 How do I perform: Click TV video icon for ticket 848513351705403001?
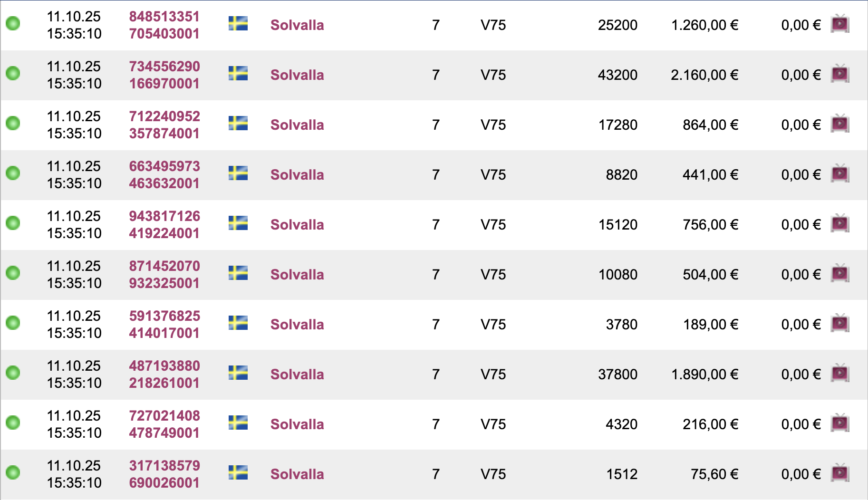(x=840, y=24)
